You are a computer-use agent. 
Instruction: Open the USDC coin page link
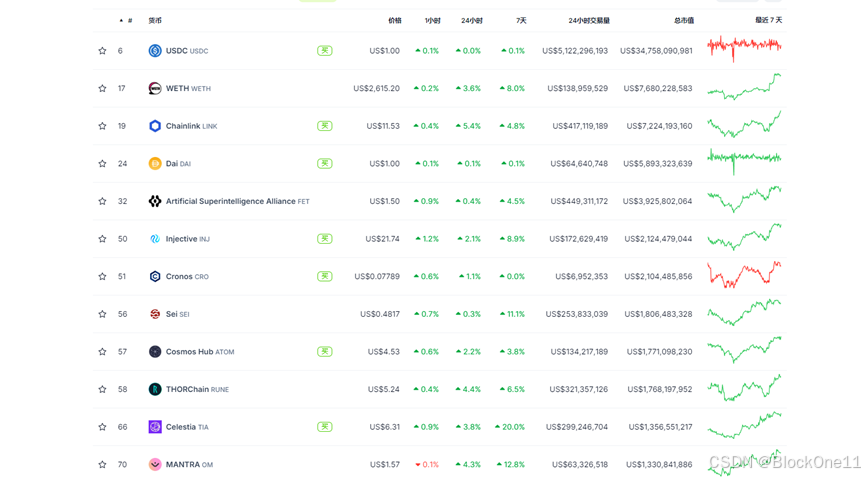pyautogui.click(x=187, y=51)
